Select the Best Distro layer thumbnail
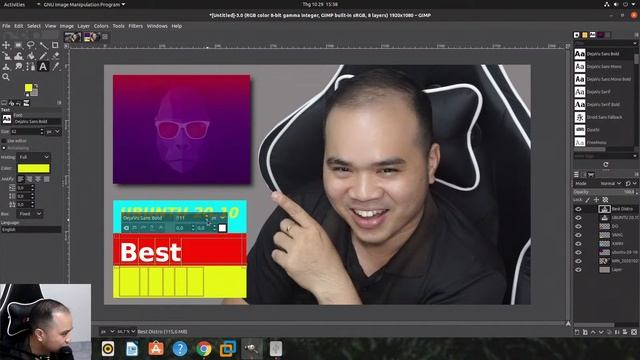This screenshot has height=360, width=640. click(604, 209)
